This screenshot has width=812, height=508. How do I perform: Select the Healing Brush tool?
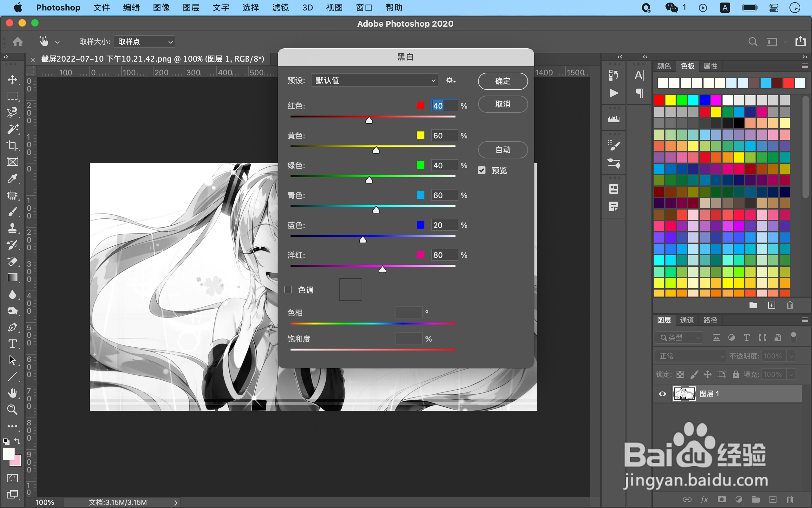tap(12, 195)
